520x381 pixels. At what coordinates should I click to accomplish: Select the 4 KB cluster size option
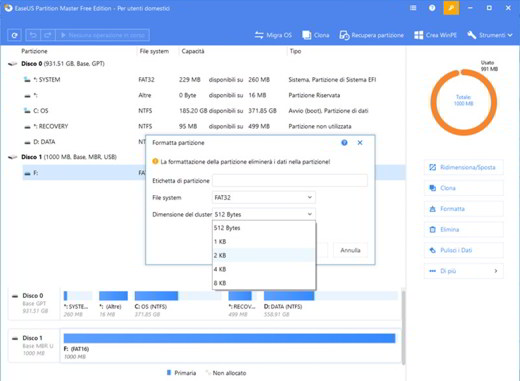click(x=264, y=269)
